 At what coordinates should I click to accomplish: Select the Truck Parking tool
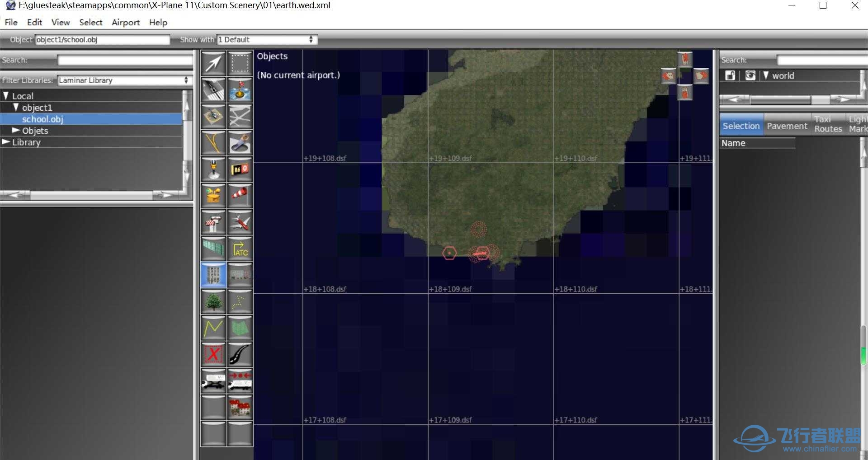point(213,380)
